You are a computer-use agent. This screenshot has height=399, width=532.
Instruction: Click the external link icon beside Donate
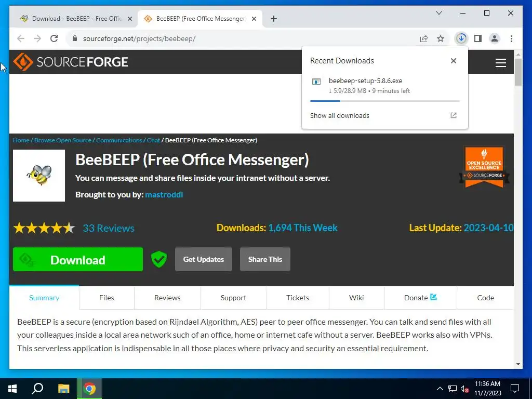coord(433,297)
